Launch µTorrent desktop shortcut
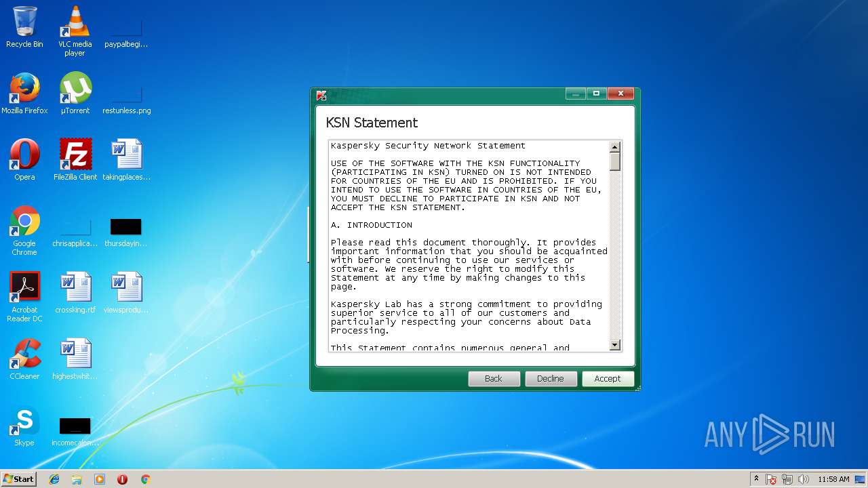The width and height of the screenshot is (868, 488). (x=75, y=94)
